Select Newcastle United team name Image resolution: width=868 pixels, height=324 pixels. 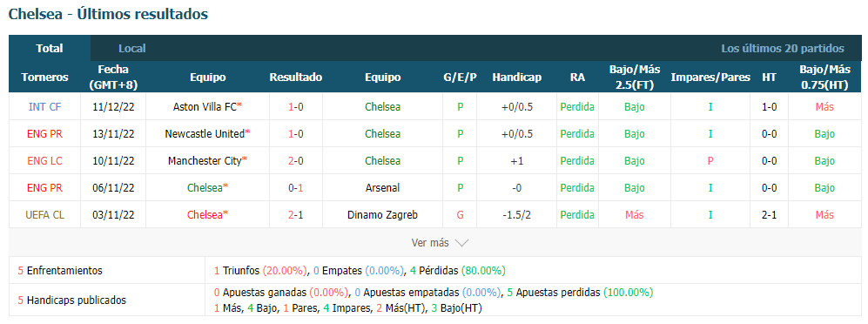tap(205, 133)
